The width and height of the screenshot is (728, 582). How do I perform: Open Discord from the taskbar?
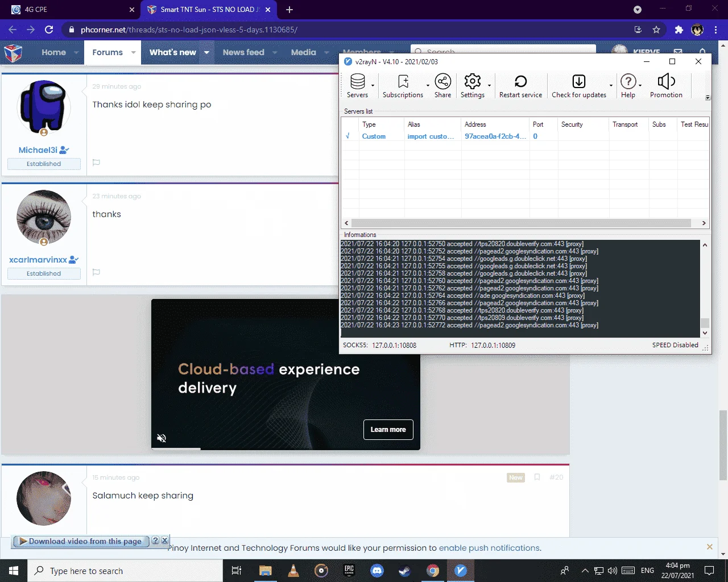tap(377, 571)
